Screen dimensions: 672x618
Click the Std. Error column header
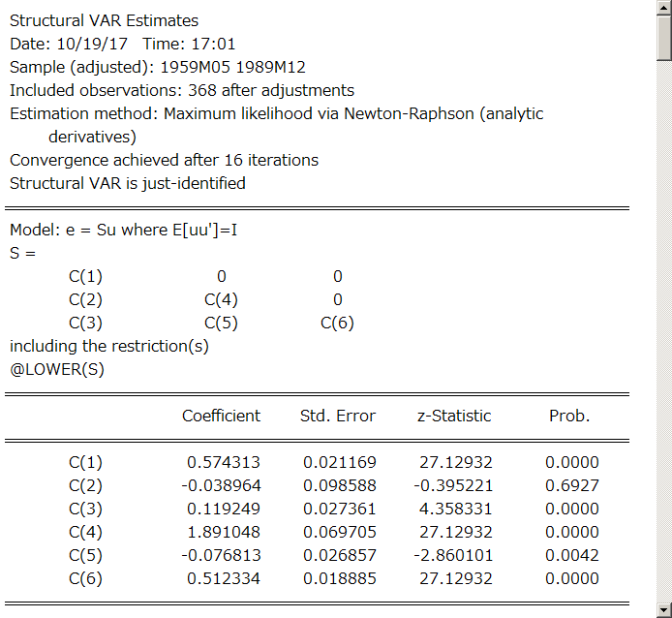coord(338,416)
